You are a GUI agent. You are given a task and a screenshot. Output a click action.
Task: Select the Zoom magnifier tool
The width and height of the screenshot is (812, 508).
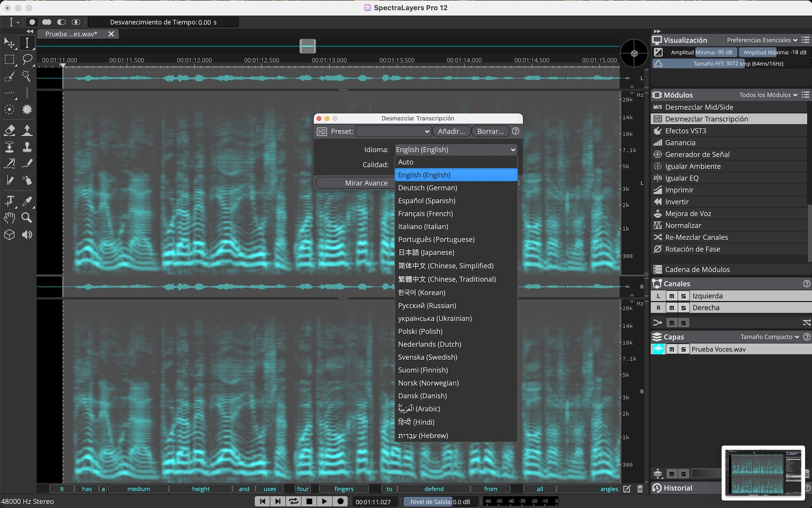coord(27,218)
